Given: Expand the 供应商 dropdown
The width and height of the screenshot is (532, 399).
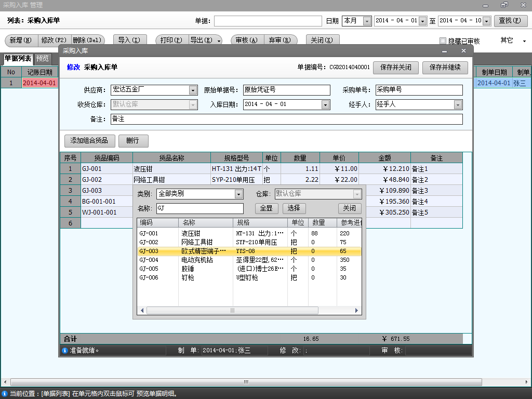Looking at the screenshot, I should pyautogui.click(x=193, y=90).
